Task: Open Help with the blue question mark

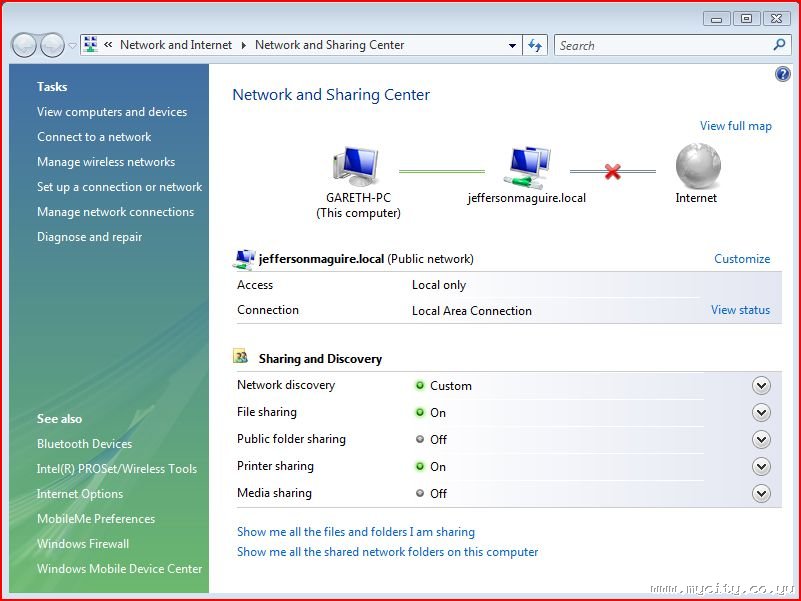Action: pos(783,75)
